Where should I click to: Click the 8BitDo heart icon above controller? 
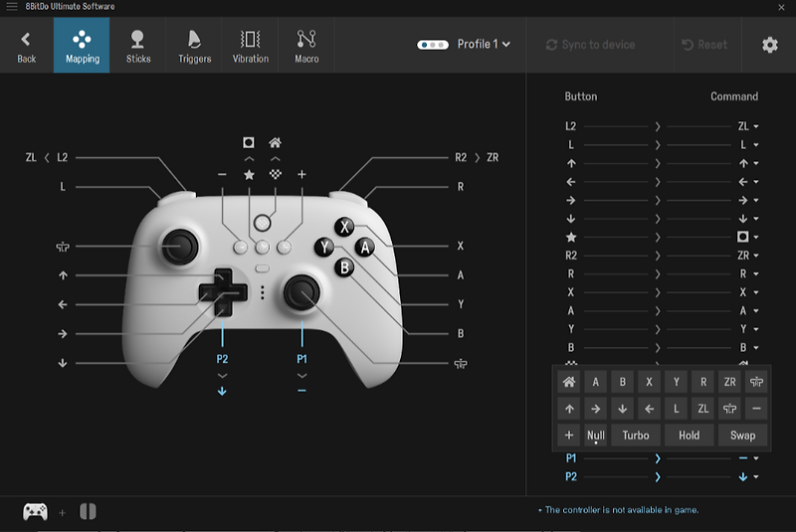(276, 174)
